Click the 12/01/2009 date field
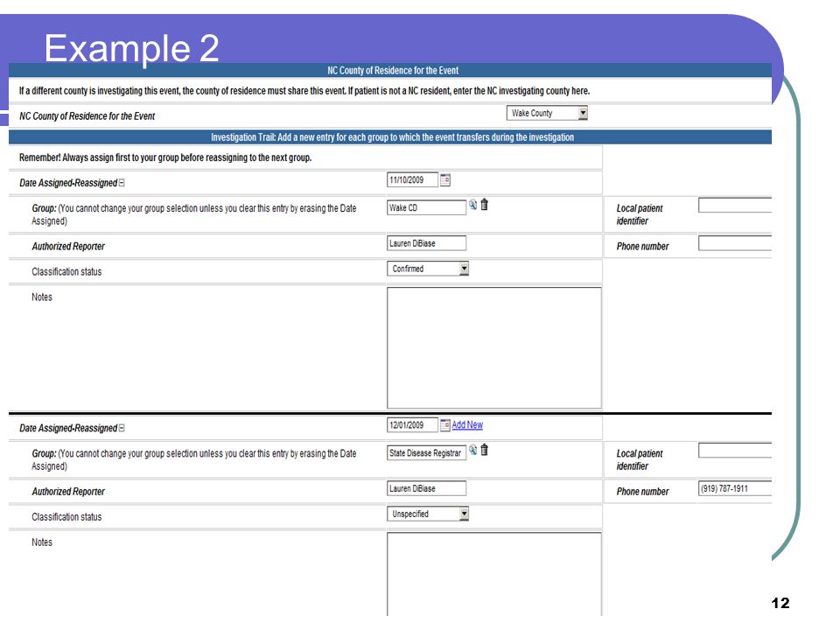Image resolution: width=840 pixels, height=630 pixels. coord(412,425)
